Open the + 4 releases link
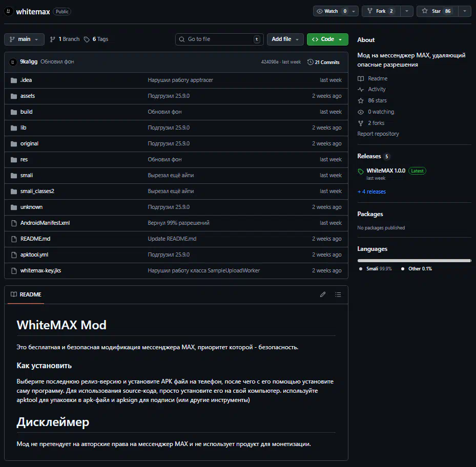The height and width of the screenshot is (467, 476). (371, 192)
